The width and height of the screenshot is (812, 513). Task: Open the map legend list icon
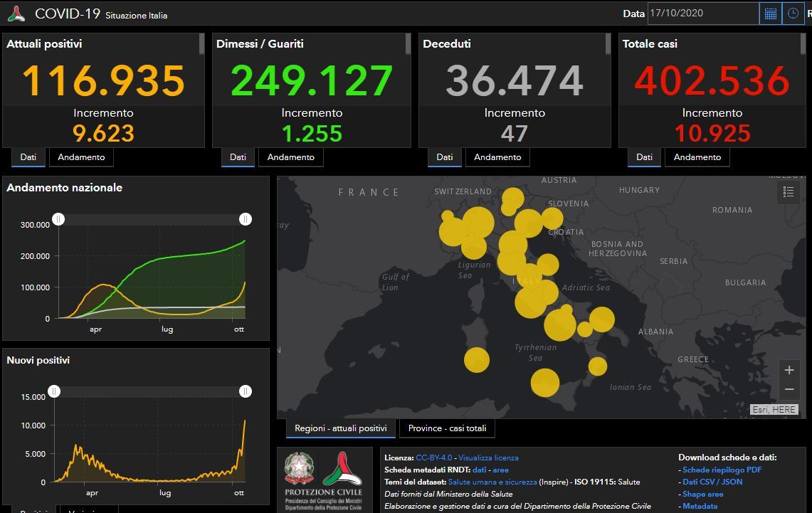coord(788,191)
